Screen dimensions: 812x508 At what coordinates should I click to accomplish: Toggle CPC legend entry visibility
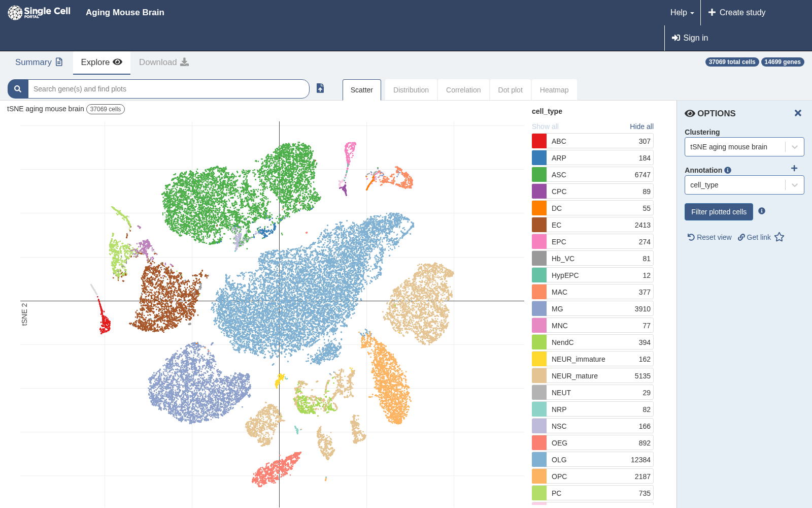pyautogui.click(x=593, y=192)
